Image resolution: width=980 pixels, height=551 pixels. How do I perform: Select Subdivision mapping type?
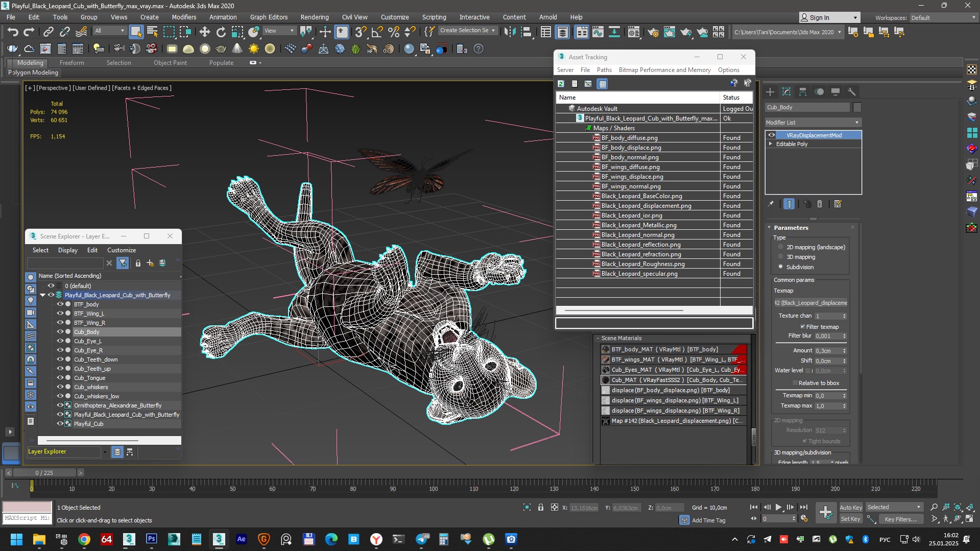click(x=781, y=267)
